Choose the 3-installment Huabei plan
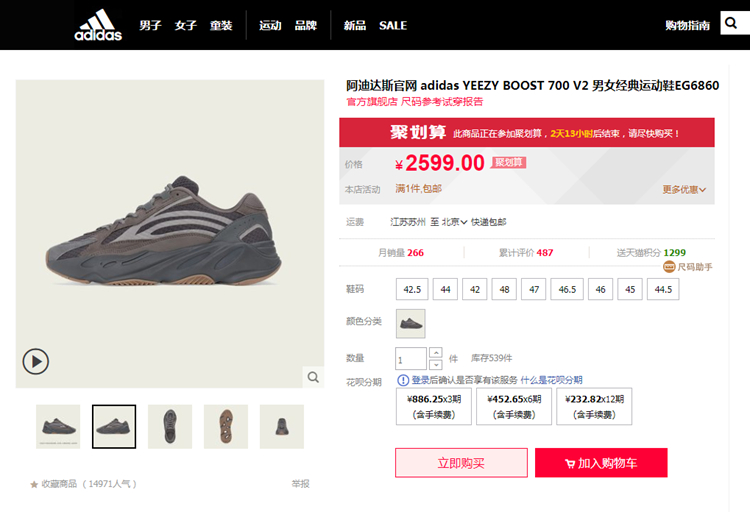Viewport: 750px width, 512px height. (x=435, y=406)
